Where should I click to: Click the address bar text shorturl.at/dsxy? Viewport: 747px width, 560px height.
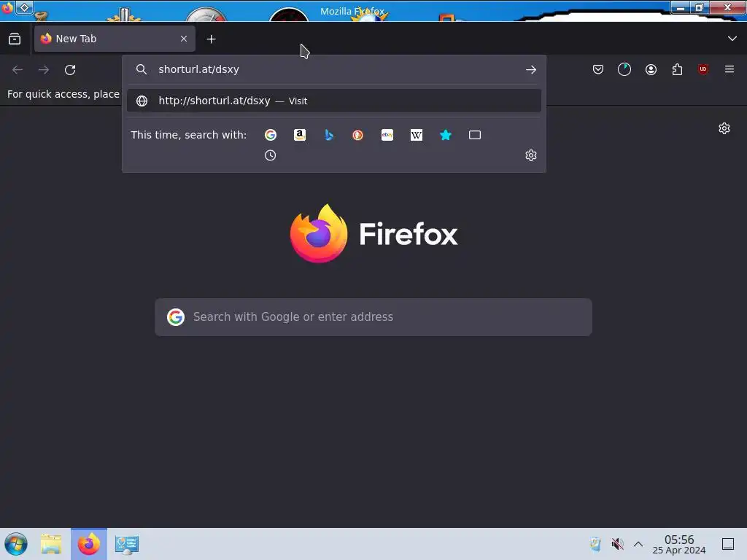tap(198, 69)
